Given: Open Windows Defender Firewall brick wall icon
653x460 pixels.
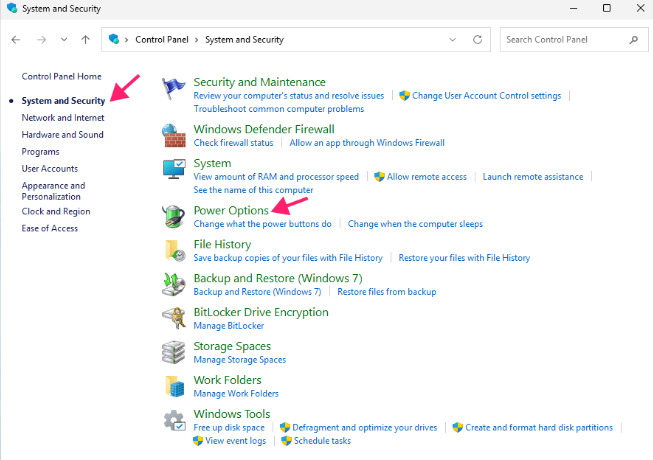Looking at the screenshot, I should click(x=173, y=136).
